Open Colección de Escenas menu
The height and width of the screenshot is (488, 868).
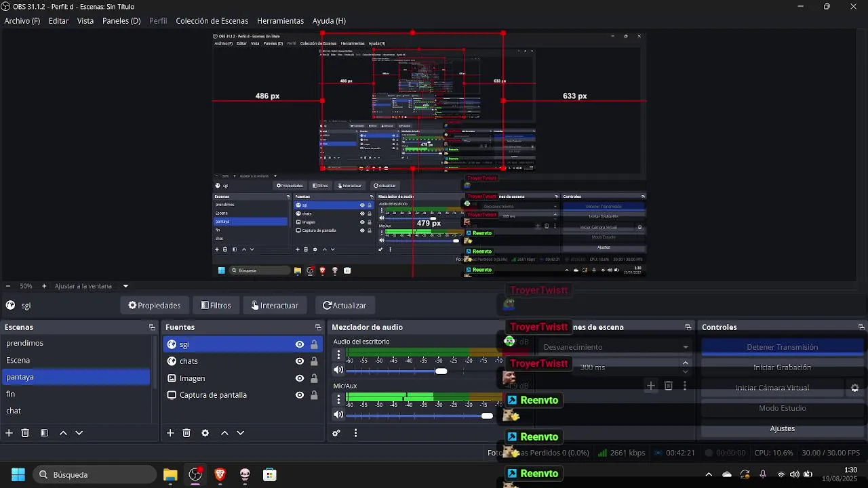[x=212, y=21]
